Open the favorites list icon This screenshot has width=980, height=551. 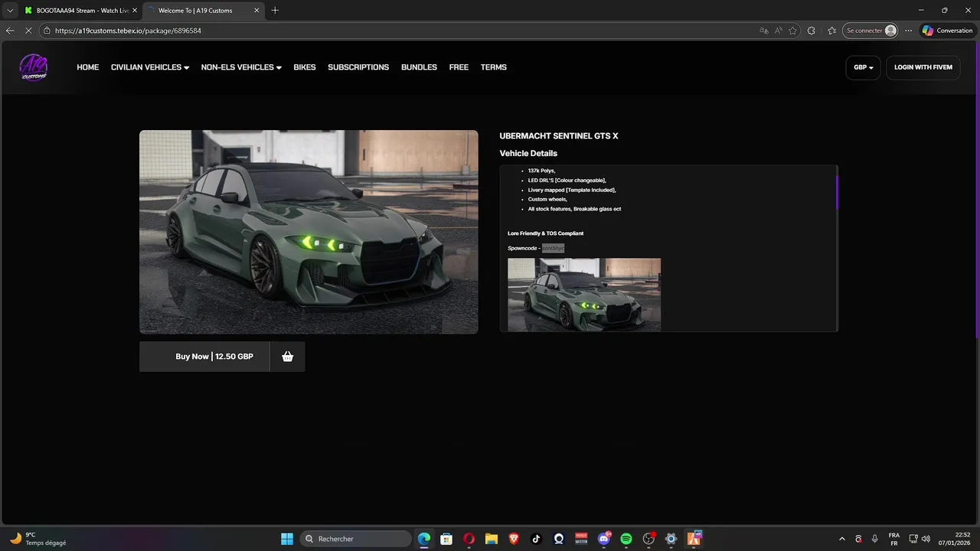click(831, 31)
